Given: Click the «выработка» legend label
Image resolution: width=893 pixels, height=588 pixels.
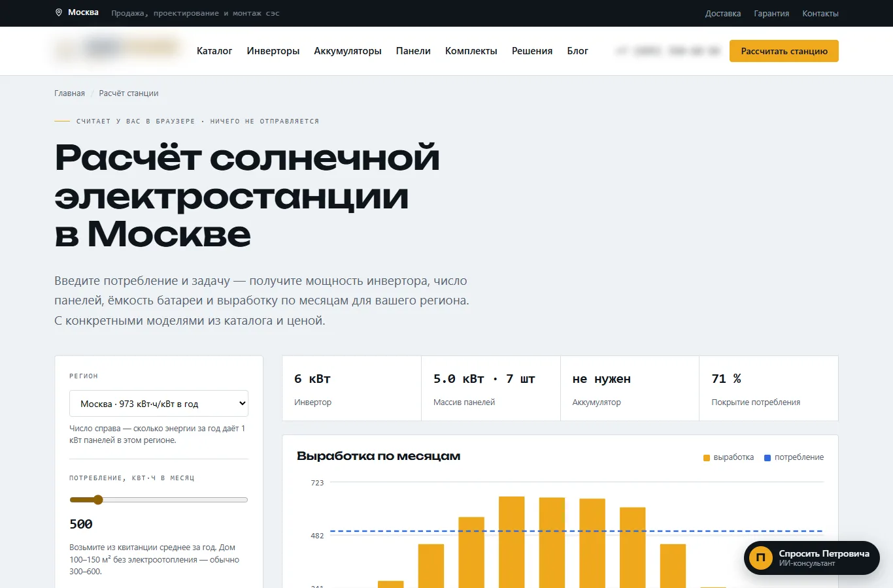Looking at the screenshot, I should click(733, 457).
